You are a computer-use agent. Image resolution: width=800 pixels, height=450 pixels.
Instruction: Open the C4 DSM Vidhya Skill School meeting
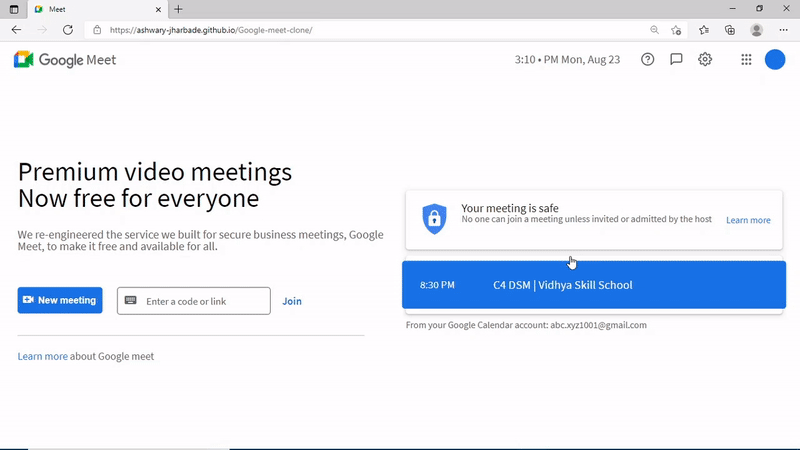coord(594,285)
